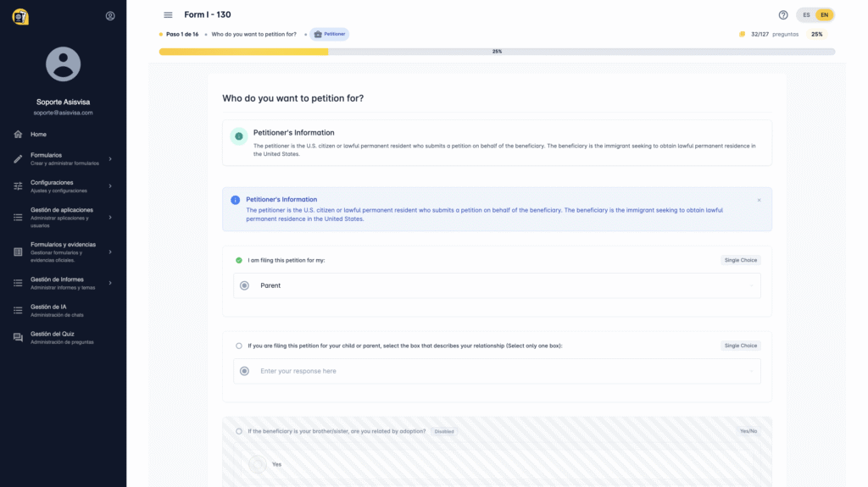868x487 pixels.
Task: Switch language to ES
Action: coord(806,15)
